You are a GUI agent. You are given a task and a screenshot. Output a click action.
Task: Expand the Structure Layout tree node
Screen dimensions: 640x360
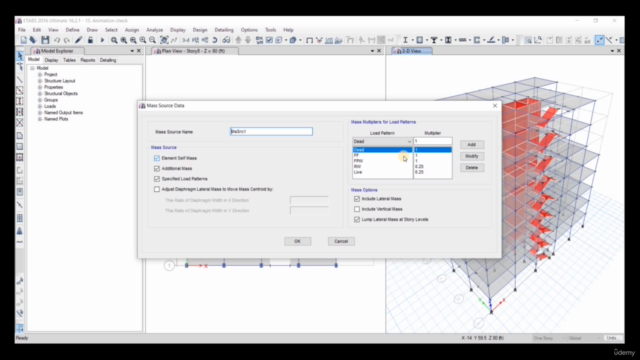tap(40, 81)
